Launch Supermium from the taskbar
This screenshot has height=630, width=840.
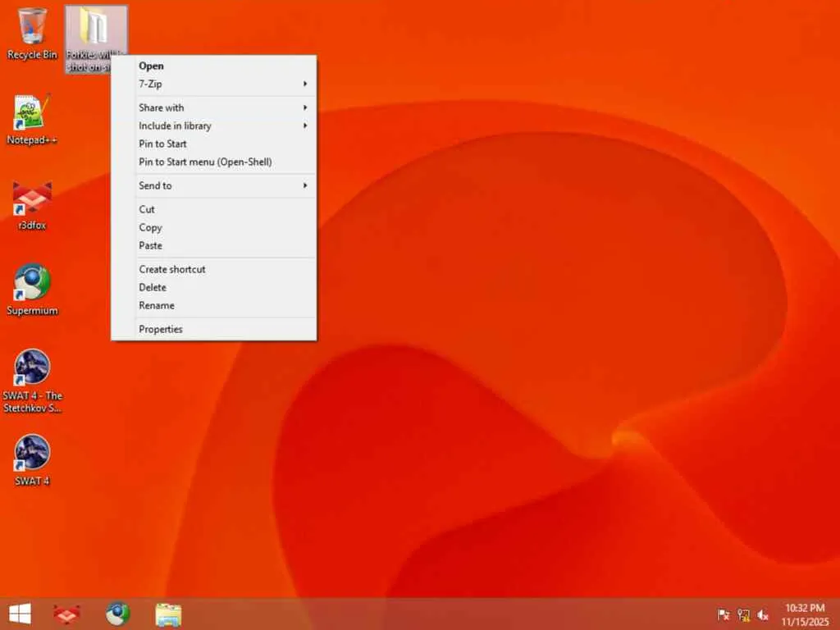[x=117, y=614]
